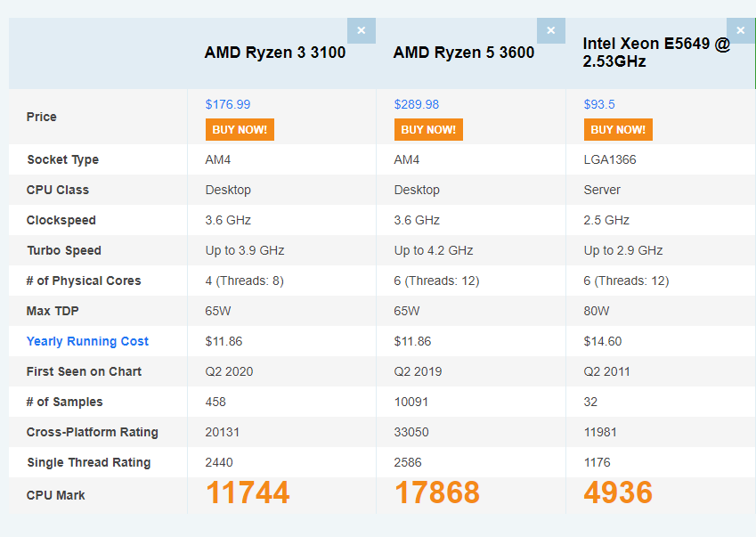Click the CPU Mark value 4936
Image resolution: width=756 pixels, height=537 pixels.
618,492
